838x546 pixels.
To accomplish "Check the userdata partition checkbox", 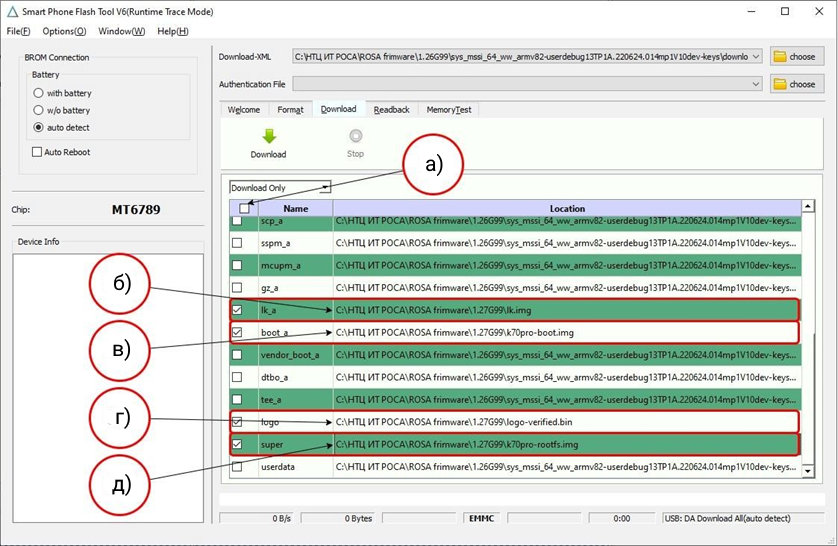I will coord(238,466).
